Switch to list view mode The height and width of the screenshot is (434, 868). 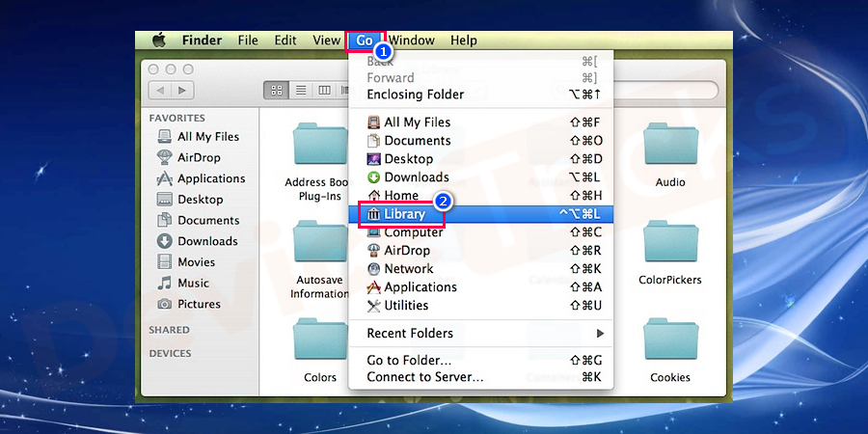pos(301,90)
